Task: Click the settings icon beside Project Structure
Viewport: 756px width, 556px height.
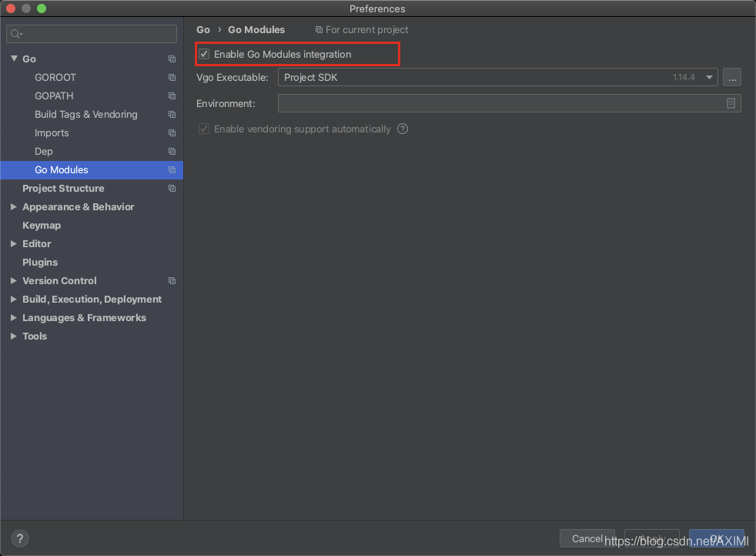Action: pos(171,188)
